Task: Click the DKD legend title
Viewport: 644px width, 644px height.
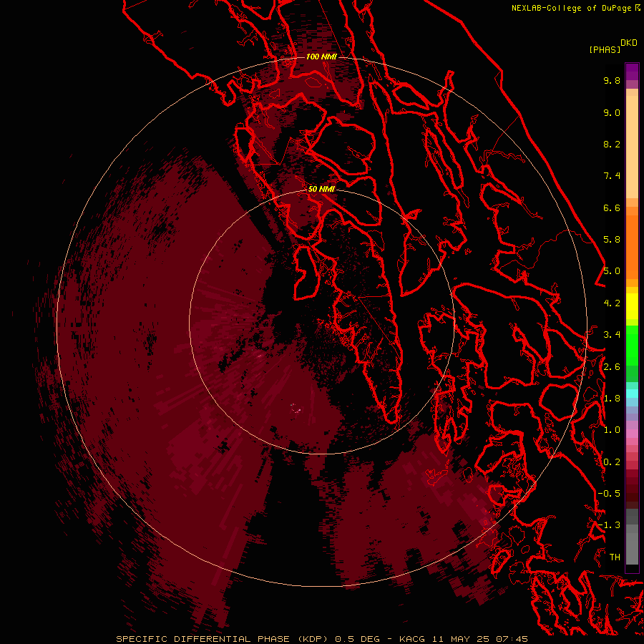Action: point(629,43)
